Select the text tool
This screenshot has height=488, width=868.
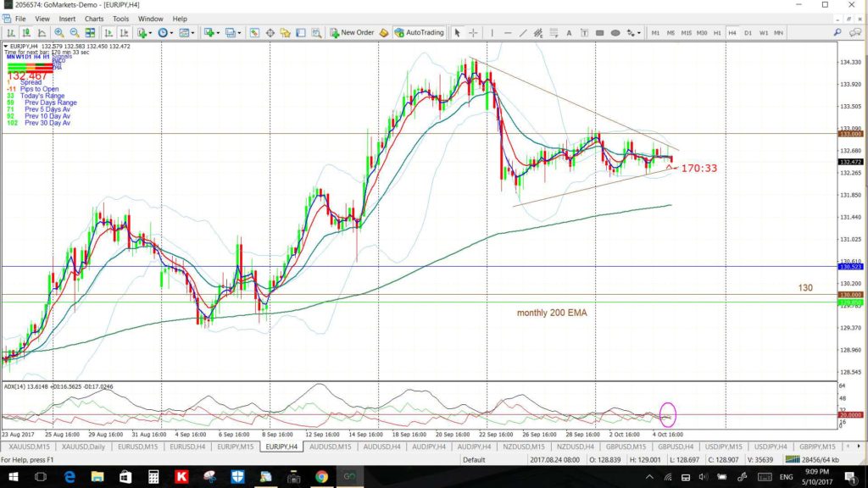pyautogui.click(x=569, y=33)
